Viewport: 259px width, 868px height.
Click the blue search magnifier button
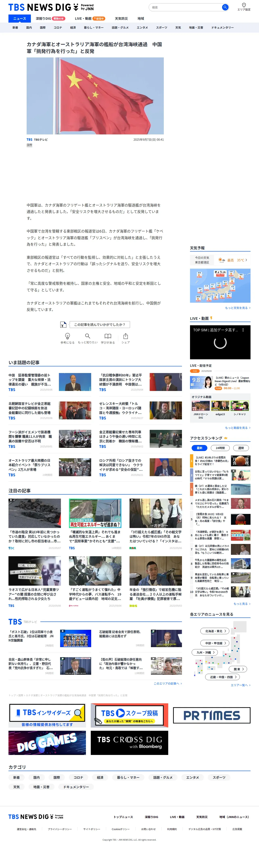(225, 7)
